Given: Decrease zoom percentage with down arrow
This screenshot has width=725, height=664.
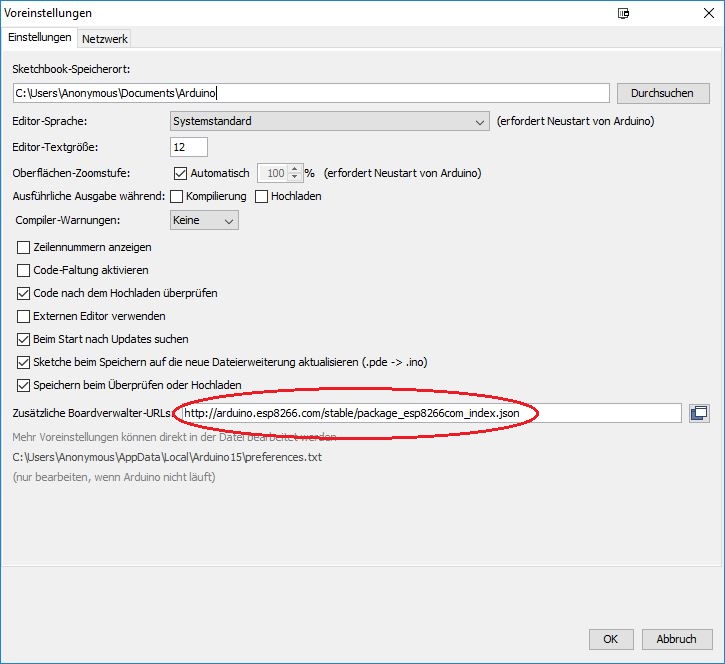Looking at the screenshot, I should coord(295,177).
